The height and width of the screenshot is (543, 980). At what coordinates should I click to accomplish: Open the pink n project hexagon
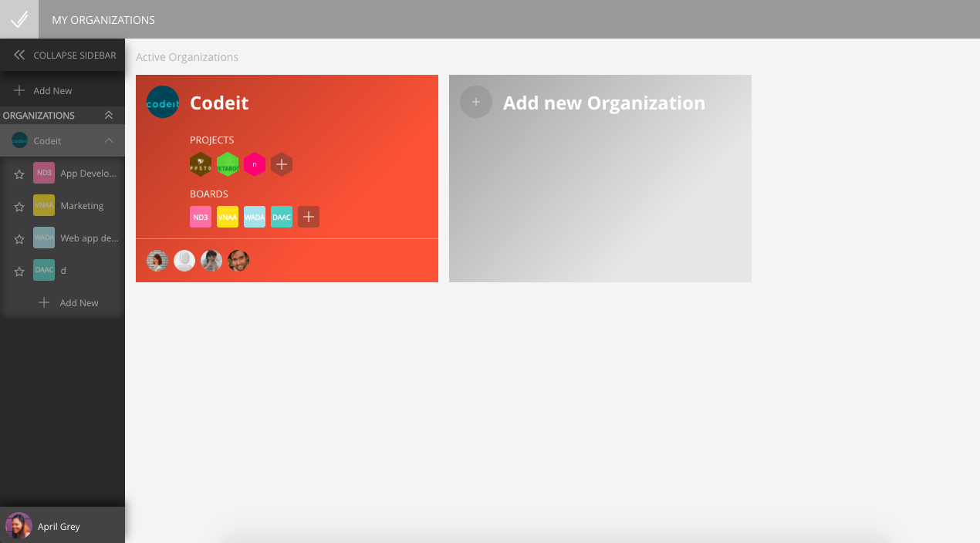(x=255, y=164)
